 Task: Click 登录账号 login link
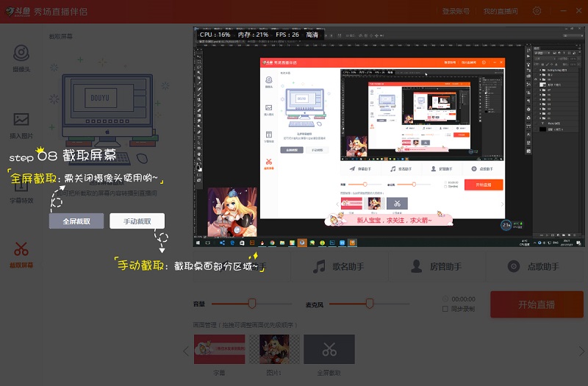(456, 11)
